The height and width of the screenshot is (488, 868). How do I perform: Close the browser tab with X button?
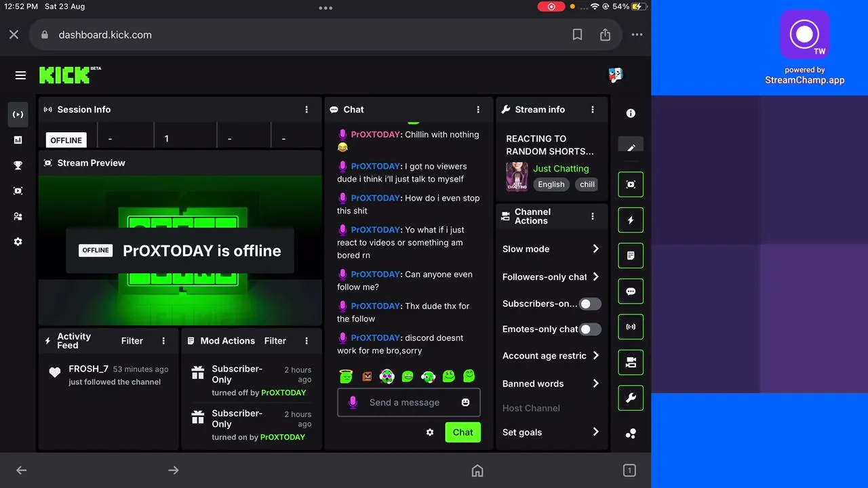pyautogui.click(x=14, y=35)
